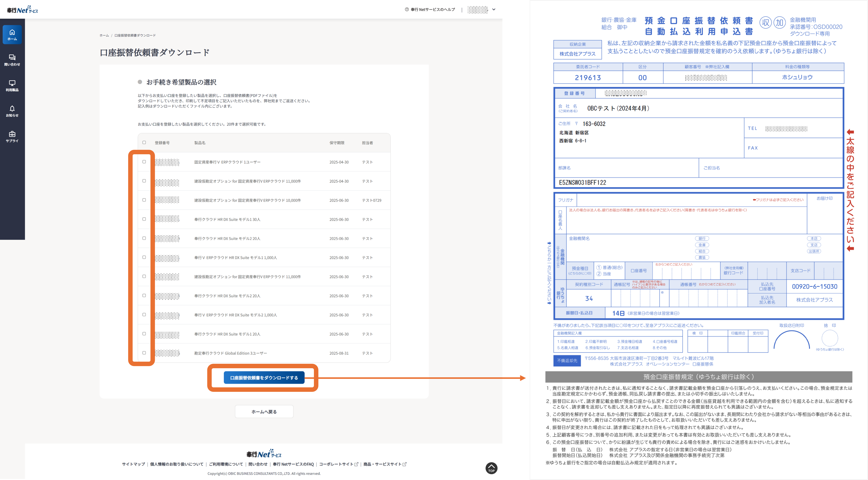Viewport: 868px width, 480px height.
Task: Click the 製品名 column header
Action: point(200,143)
